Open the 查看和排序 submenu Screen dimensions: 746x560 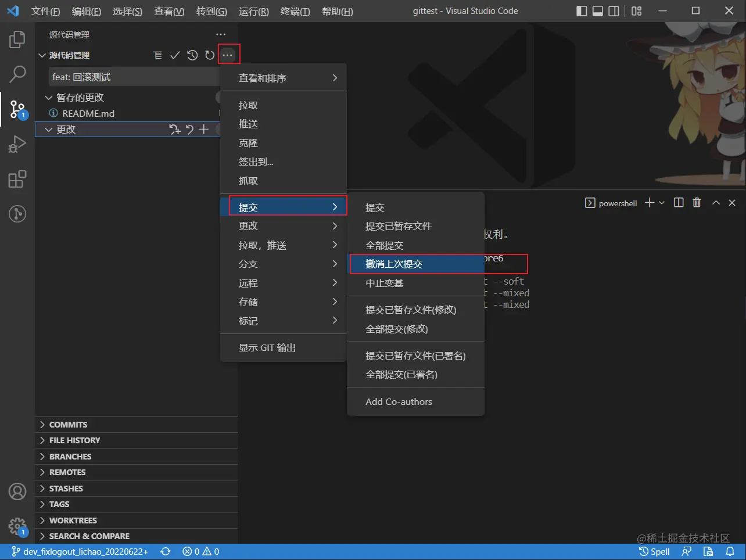pos(284,78)
